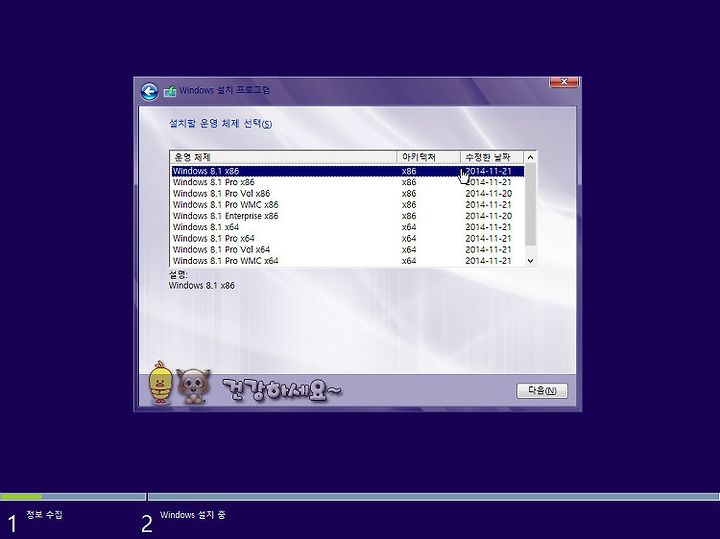This screenshot has width=720, height=539.
Task: Choose Windows 8.1 Pro WMC x86
Action: pos(348,205)
